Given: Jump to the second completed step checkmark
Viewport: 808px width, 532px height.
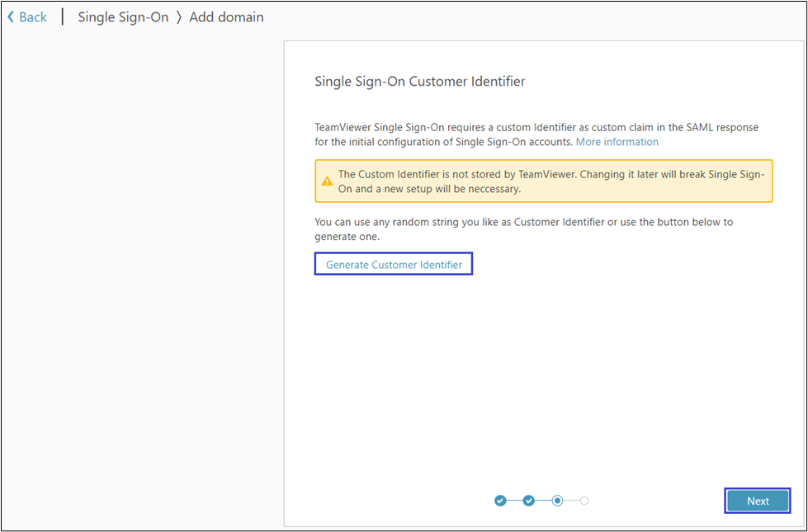Looking at the screenshot, I should coord(529,501).
